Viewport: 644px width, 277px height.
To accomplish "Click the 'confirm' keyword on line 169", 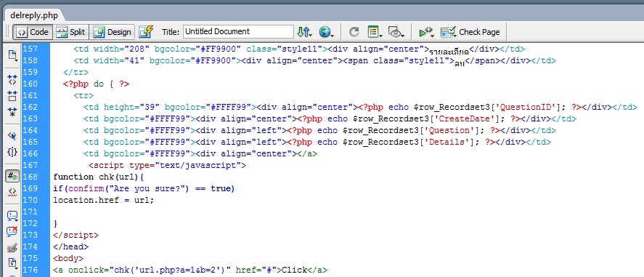I will 86,188.
